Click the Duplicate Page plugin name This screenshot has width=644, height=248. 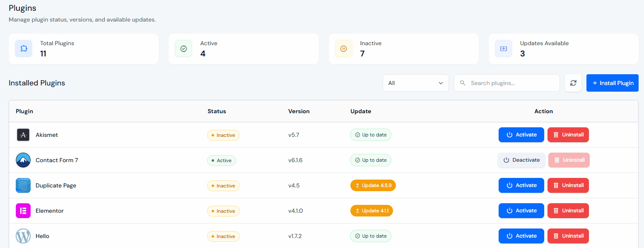(x=56, y=185)
